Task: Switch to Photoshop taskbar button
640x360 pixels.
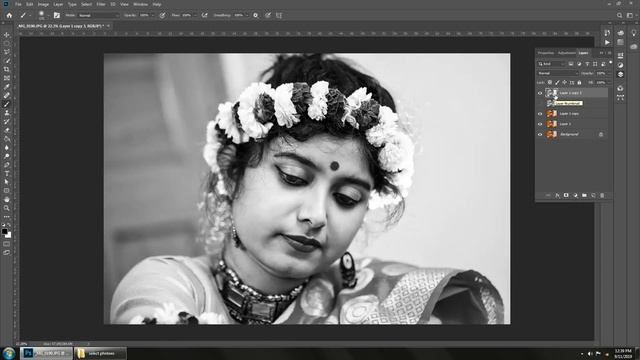Action: click(x=46, y=353)
